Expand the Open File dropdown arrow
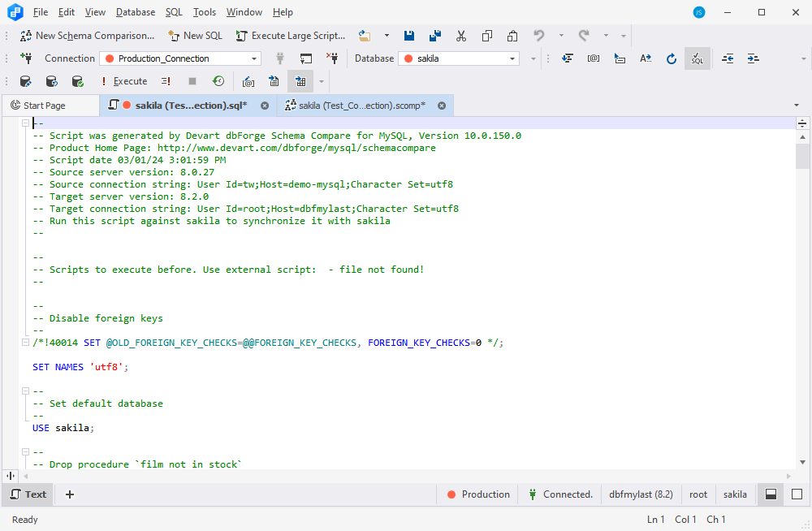Viewport: 812px width, 531px height. (387, 36)
